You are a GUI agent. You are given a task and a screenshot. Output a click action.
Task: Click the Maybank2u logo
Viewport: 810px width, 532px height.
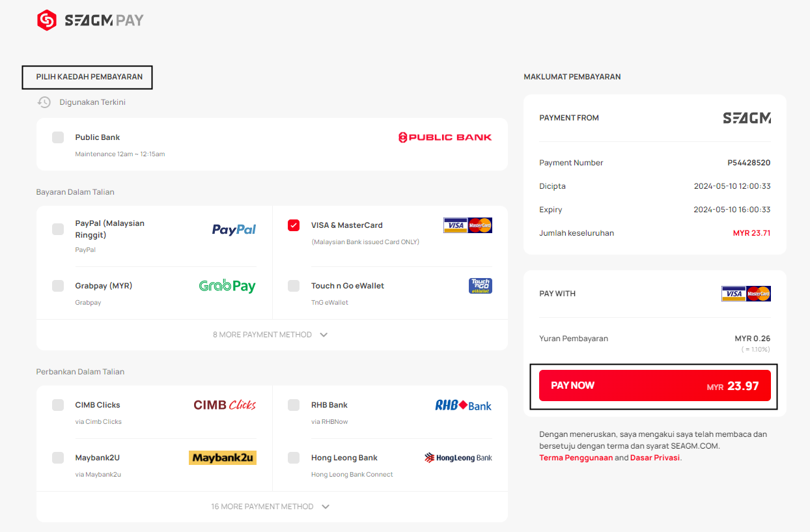223,458
